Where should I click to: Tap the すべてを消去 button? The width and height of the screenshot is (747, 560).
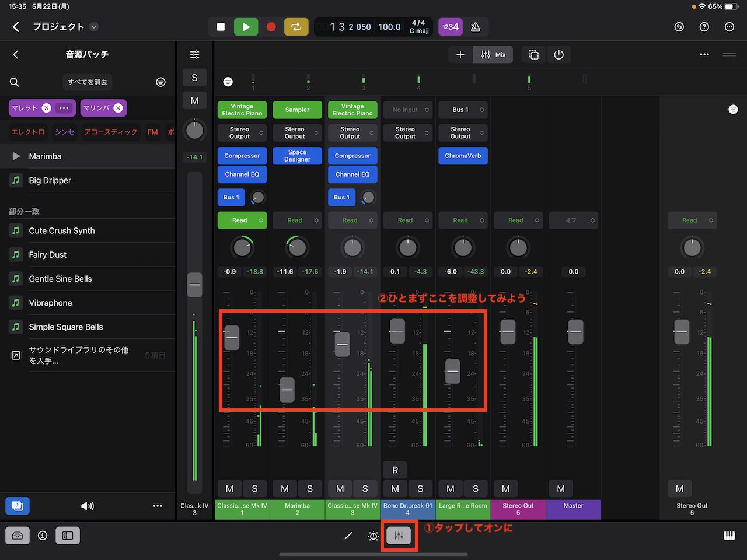point(88,82)
